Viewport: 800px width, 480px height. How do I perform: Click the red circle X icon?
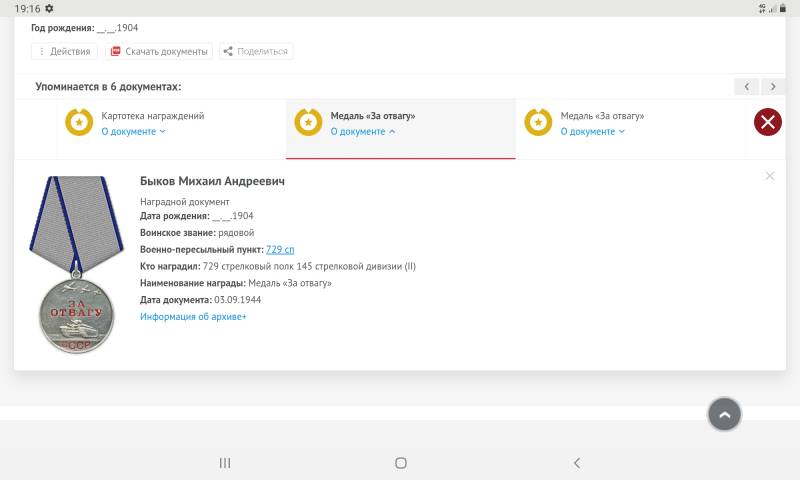pos(767,122)
